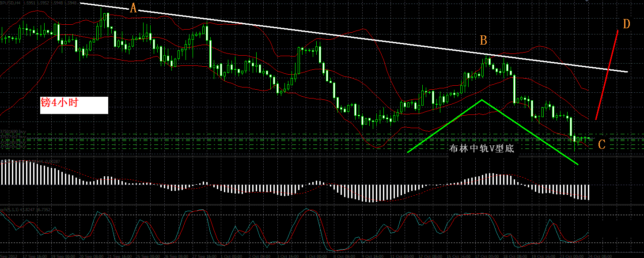Image resolution: width=644 pixels, height=258 pixels.
Task: Select the 镑4小时 text label box
Action: [74, 105]
